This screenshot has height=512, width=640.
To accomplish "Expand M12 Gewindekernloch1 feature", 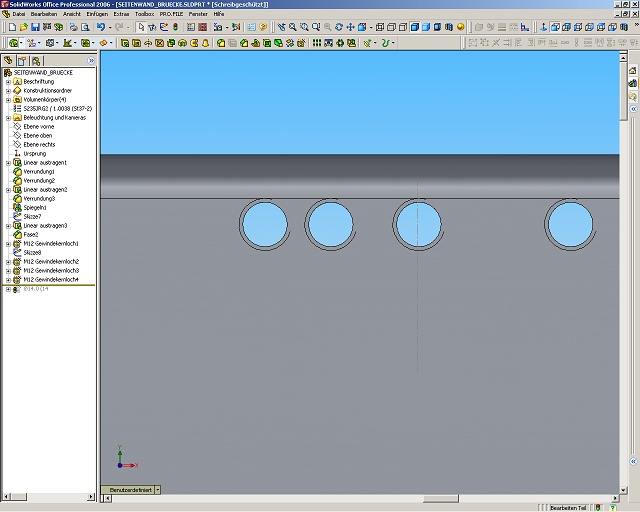I will (x=8, y=244).
